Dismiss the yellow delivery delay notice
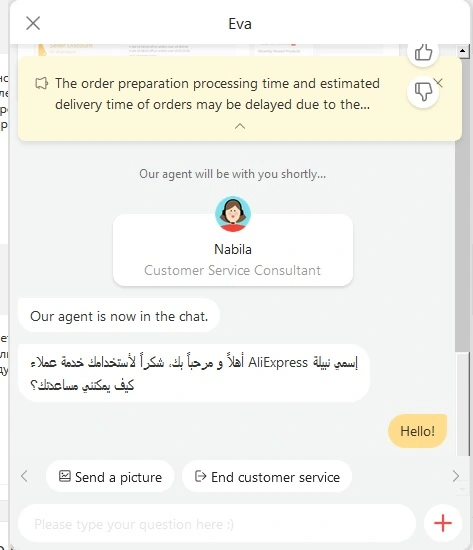Viewport: 473px width, 550px height. (x=439, y=83)
